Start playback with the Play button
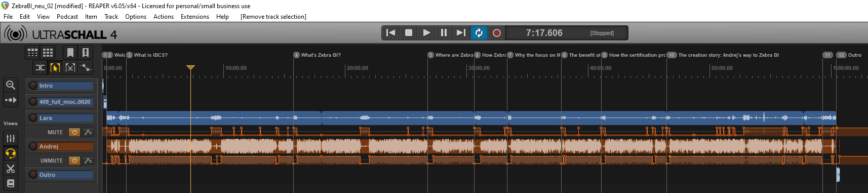 [x=426, y=33]
